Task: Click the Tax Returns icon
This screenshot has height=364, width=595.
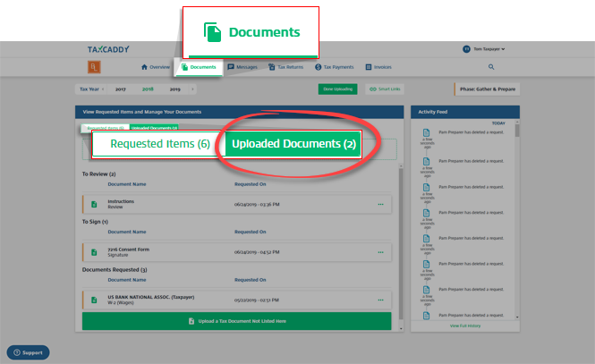Action: pyautogui.click(x=272, y=67)
